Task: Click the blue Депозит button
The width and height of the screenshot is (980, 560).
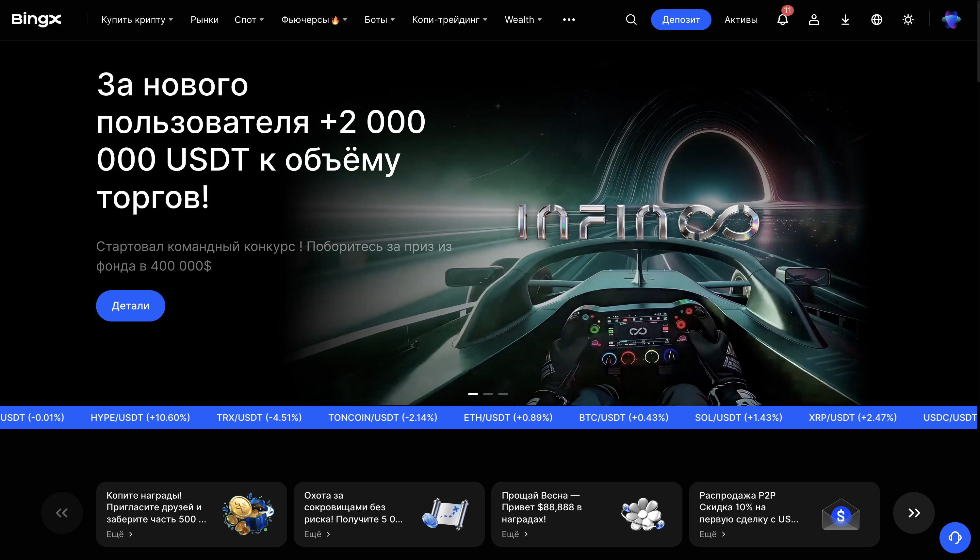Action: [681, 20]
